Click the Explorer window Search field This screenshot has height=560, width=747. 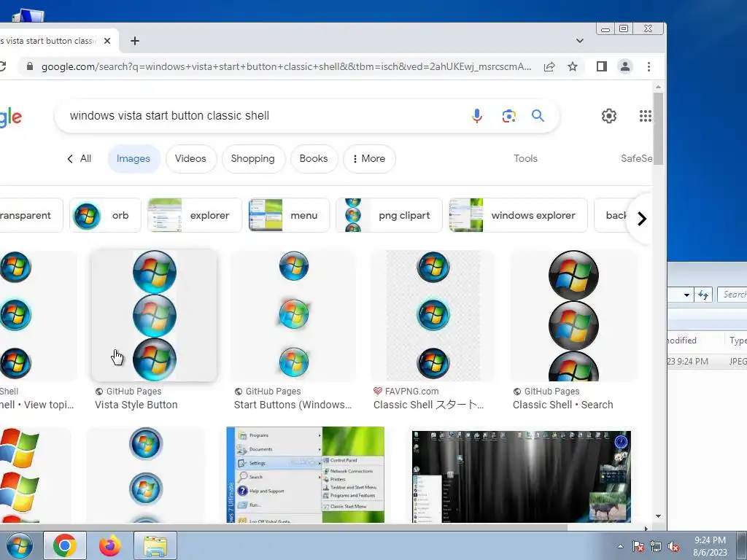(x=732, y=295)
